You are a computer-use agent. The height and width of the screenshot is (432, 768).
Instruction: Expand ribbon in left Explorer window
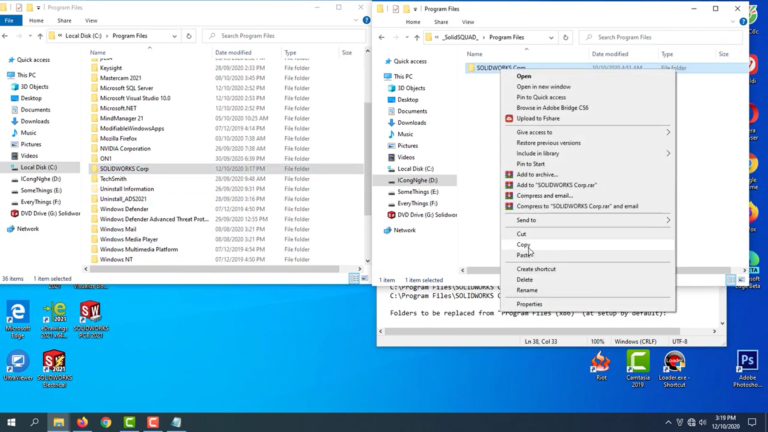[x=356, y=20]
